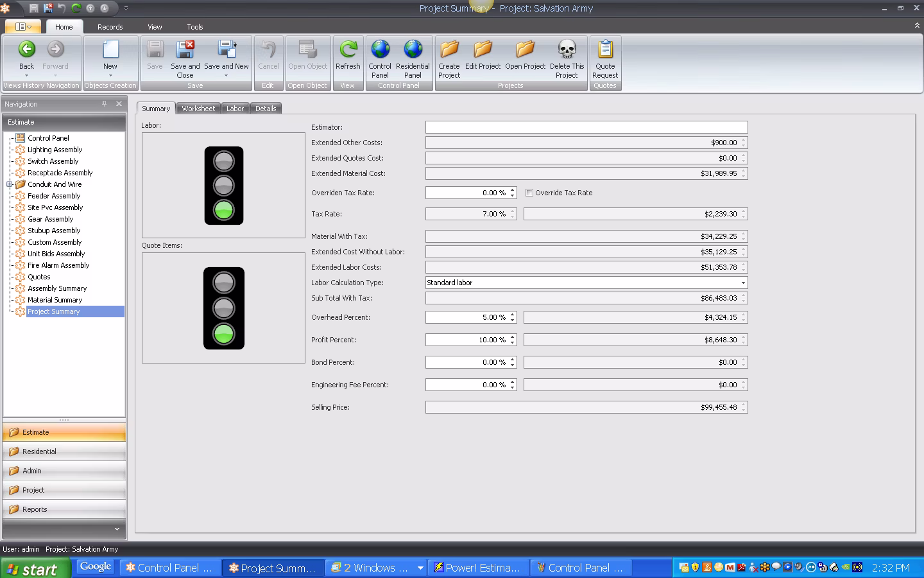Enable the Override Tax Rate checkbox
This screenshot has width=924, height=578.
click(529, 193)
